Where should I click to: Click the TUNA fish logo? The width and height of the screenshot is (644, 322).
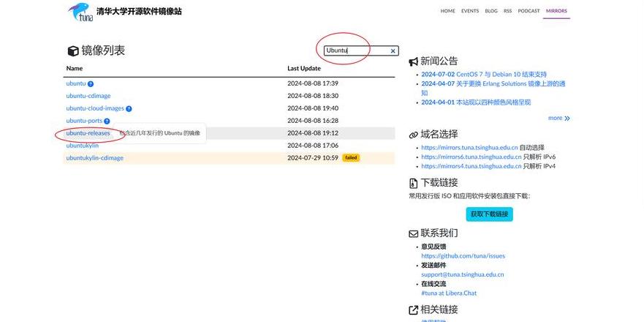pos(80,12)
